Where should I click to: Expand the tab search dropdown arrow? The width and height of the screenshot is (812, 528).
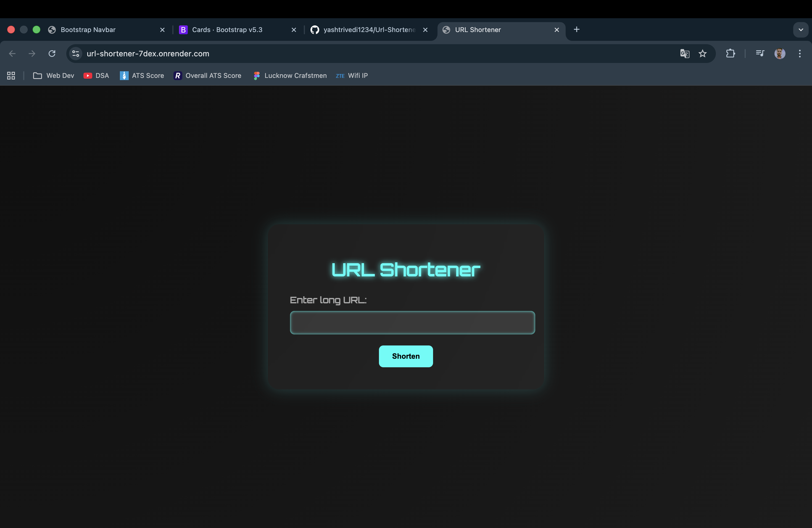pyautogui.click(x=801, y=30)
